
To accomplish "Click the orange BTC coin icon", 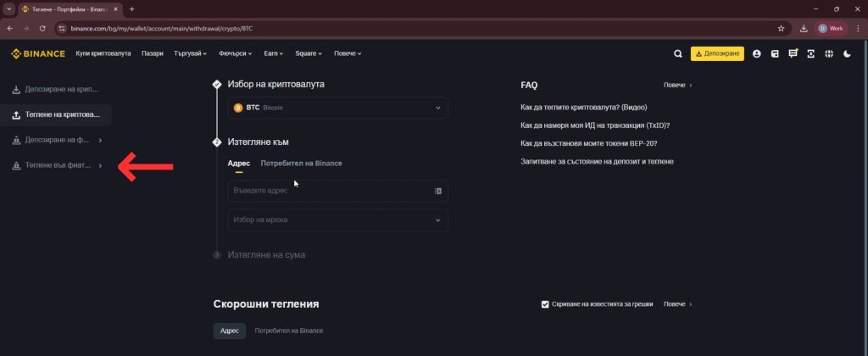I will [238, 108].
